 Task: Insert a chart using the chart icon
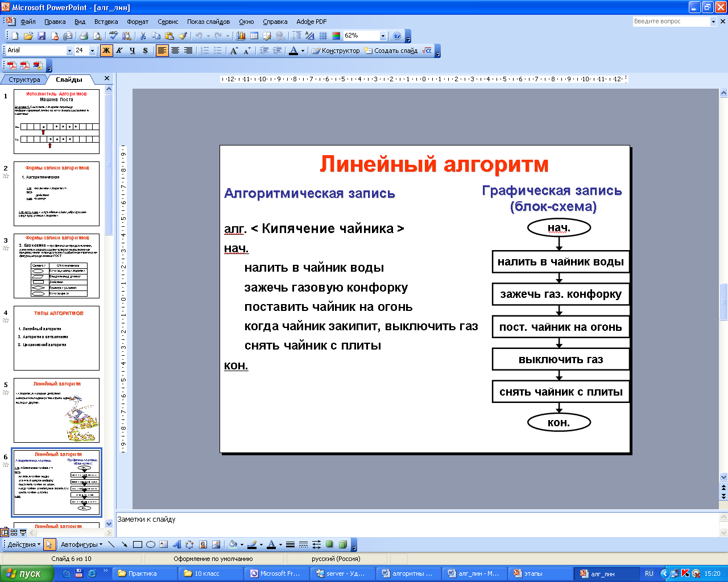tap(241, 36)
